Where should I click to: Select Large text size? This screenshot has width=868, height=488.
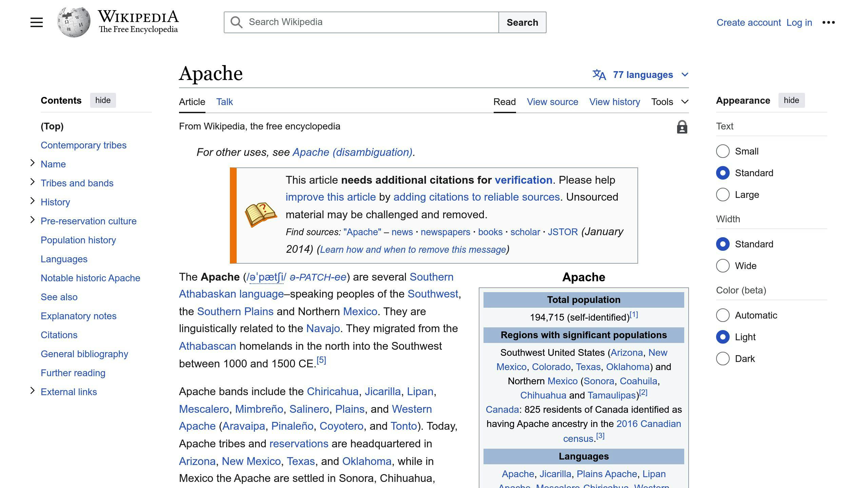click(723, 195)
